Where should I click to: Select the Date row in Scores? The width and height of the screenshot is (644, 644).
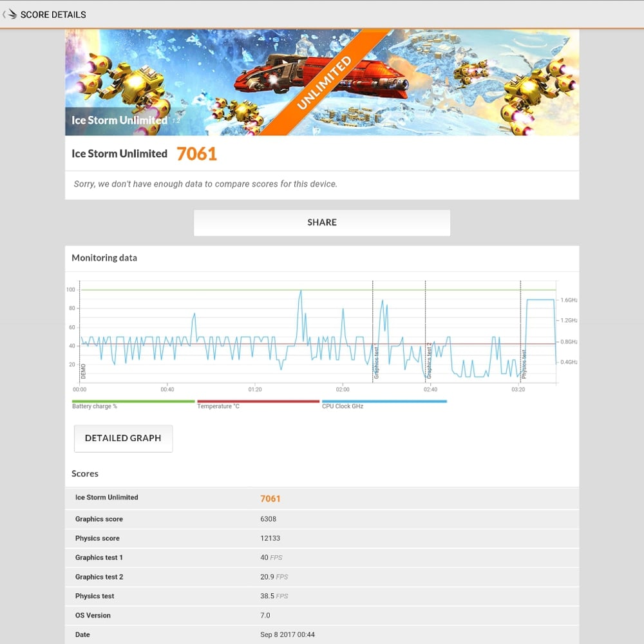(x=321, y=635)
